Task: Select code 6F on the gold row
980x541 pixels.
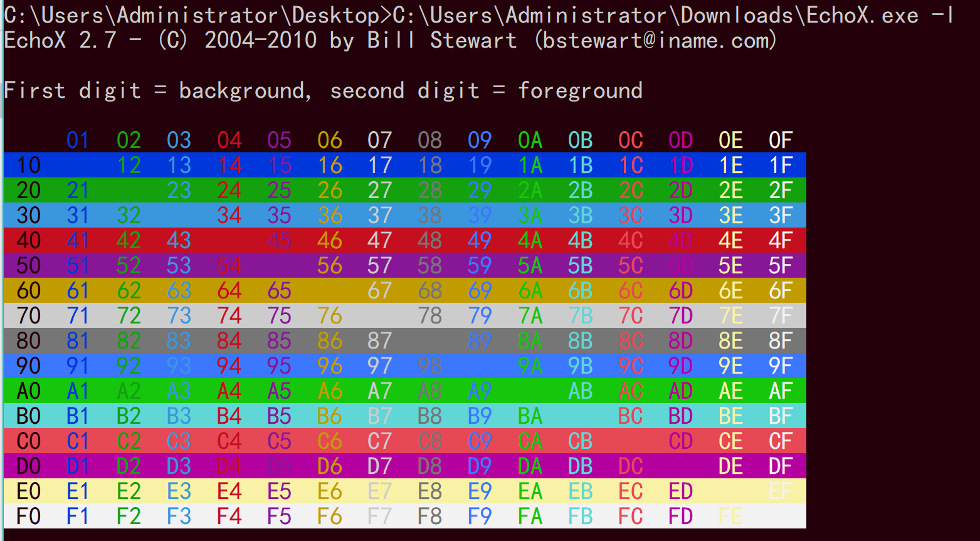Action: pyautogui.click(x=781, y=290)
